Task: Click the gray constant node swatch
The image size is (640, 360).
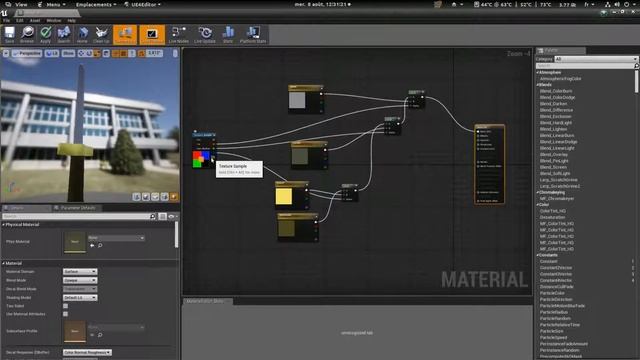Action: tap(297, 100)
